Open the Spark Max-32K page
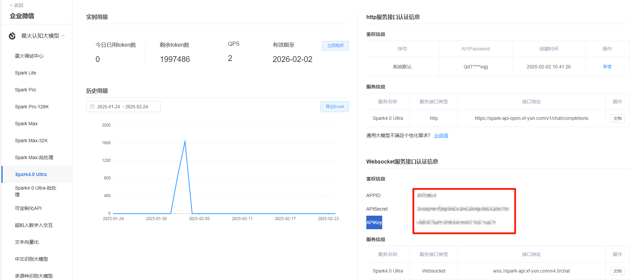The height and width of the screenshot is (280, 644). pyautogui.click(x=31, y=141)
